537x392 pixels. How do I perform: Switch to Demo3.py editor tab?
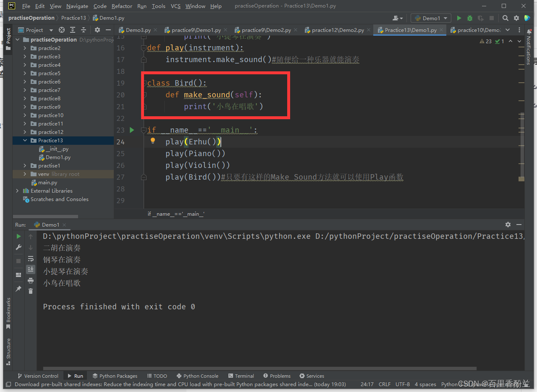[138, 30]
